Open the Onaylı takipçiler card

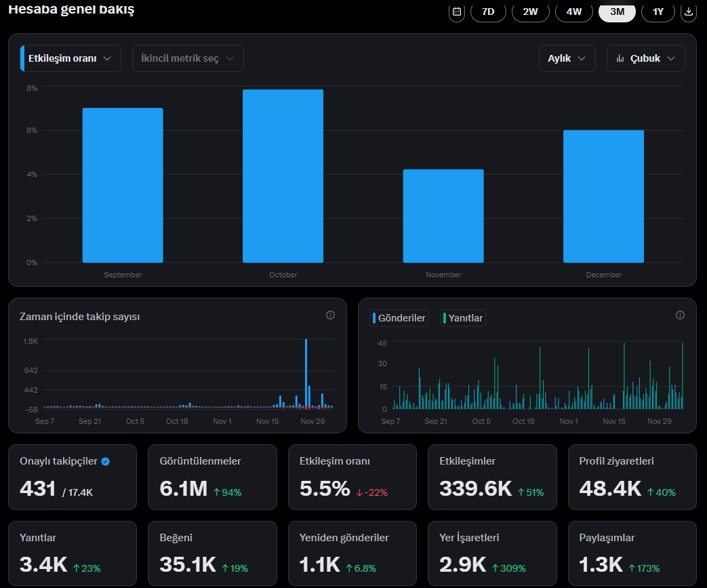(x=73, y=477)
